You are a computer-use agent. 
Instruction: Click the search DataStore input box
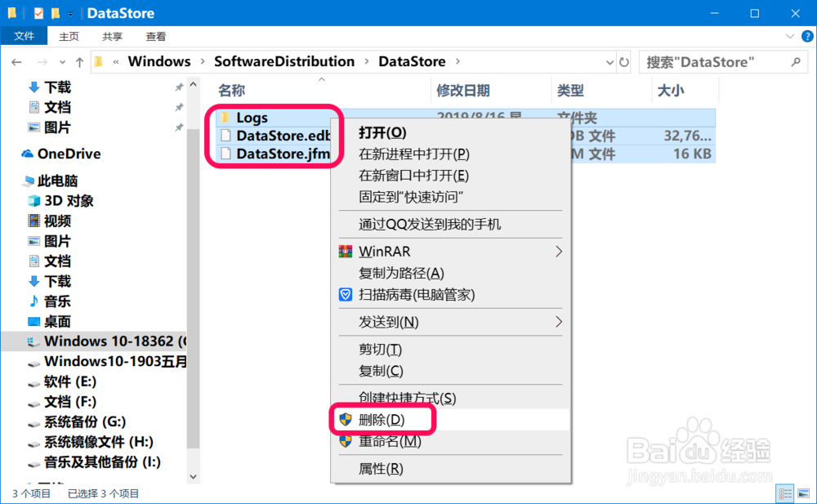721,62
